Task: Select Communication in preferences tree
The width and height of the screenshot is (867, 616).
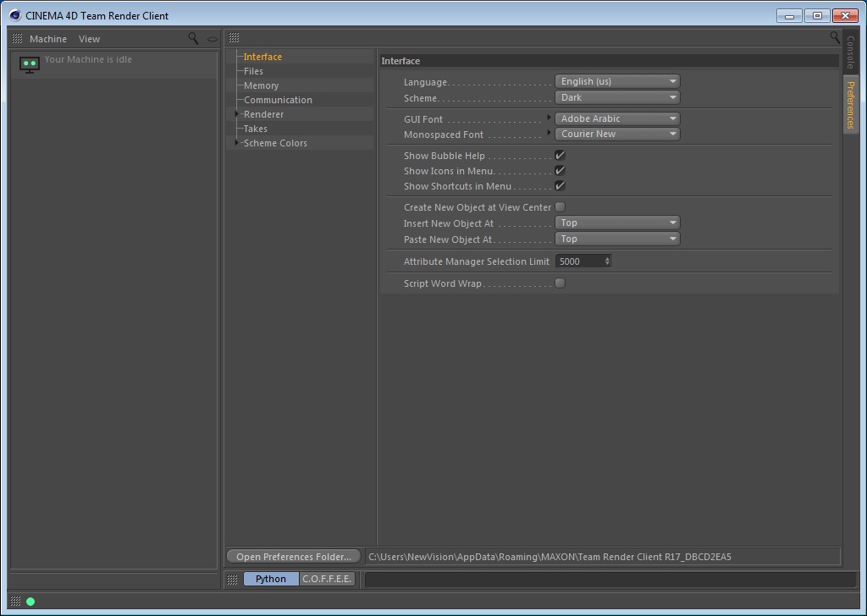Action: 278,100
